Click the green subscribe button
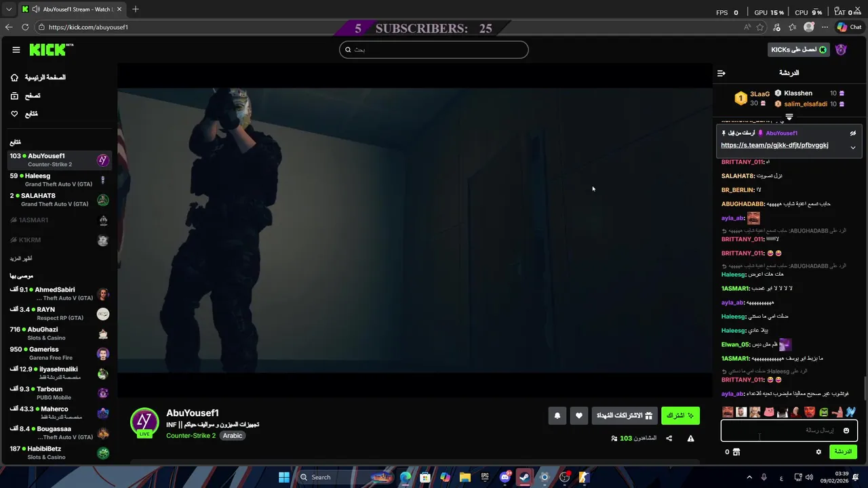The width and height of the screenshot is (868, 488). pyautogui.click(x=680, y=415)
